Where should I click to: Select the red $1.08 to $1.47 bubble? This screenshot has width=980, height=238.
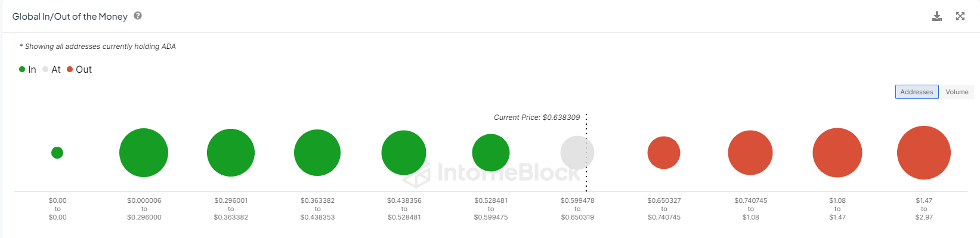pyautogui.click(x=837, y=153)
